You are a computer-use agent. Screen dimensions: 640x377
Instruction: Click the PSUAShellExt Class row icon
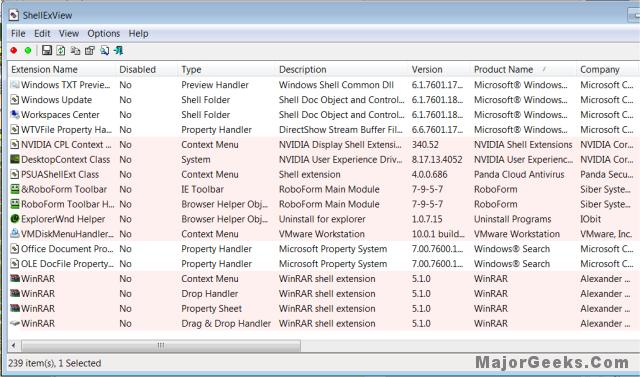tap(15, 174)
